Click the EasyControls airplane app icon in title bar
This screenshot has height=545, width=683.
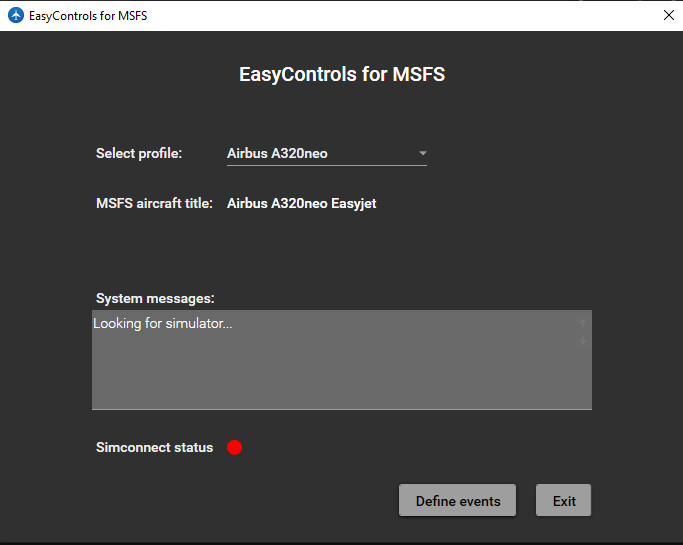click(16, 15)
